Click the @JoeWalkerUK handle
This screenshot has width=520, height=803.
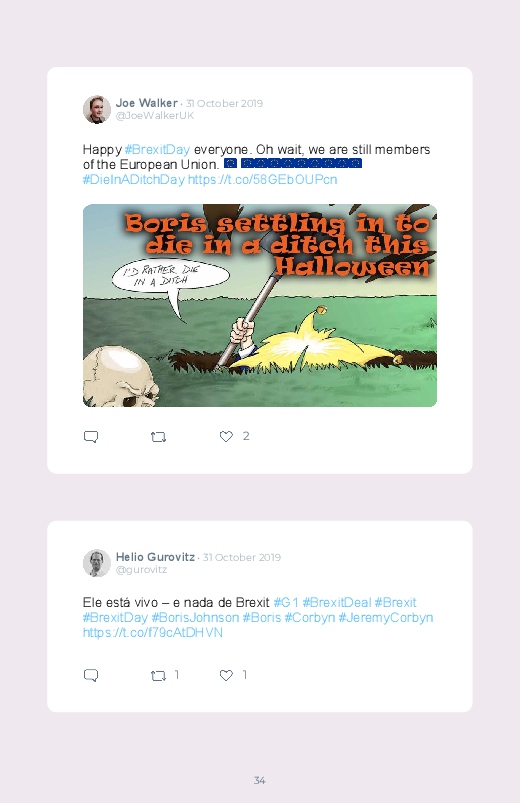pyautogui.click(x=155, y=116)
